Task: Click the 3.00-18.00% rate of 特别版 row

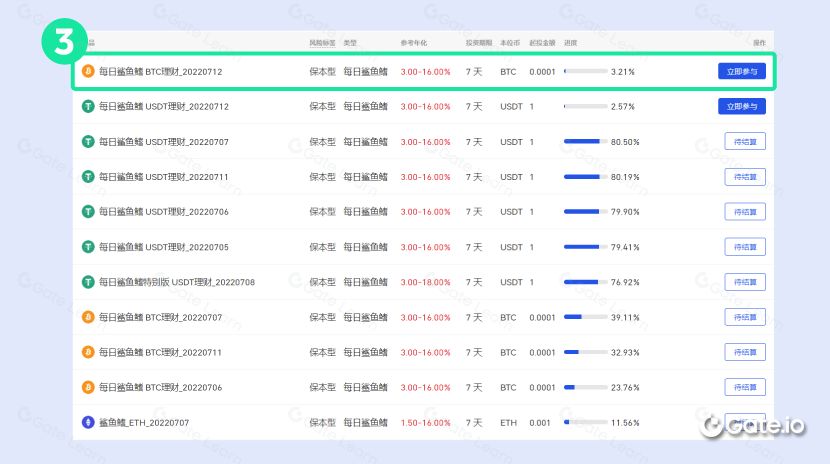Action: pyautogui.click(x=425, y=282)
